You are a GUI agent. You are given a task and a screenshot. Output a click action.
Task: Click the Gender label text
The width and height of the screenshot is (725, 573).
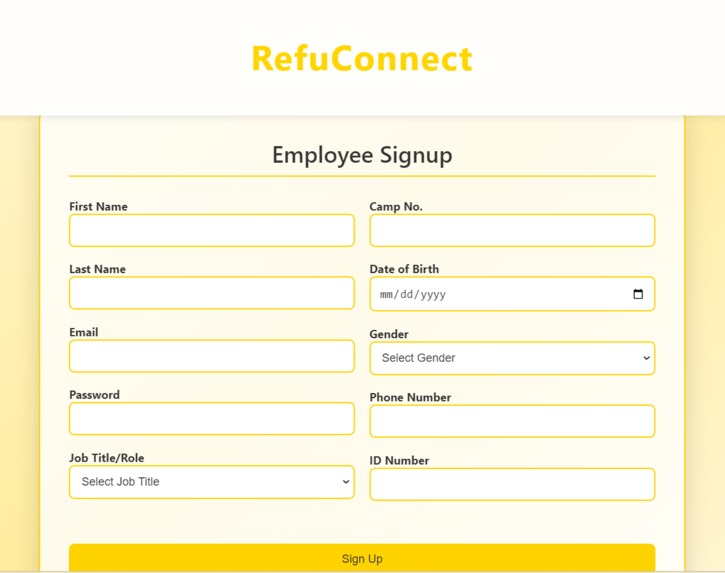tap(389, 334)
